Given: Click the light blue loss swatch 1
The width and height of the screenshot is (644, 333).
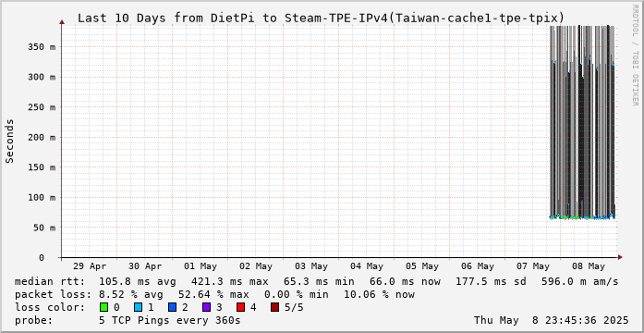Looking at the screenshot, I should pos(139,307).
